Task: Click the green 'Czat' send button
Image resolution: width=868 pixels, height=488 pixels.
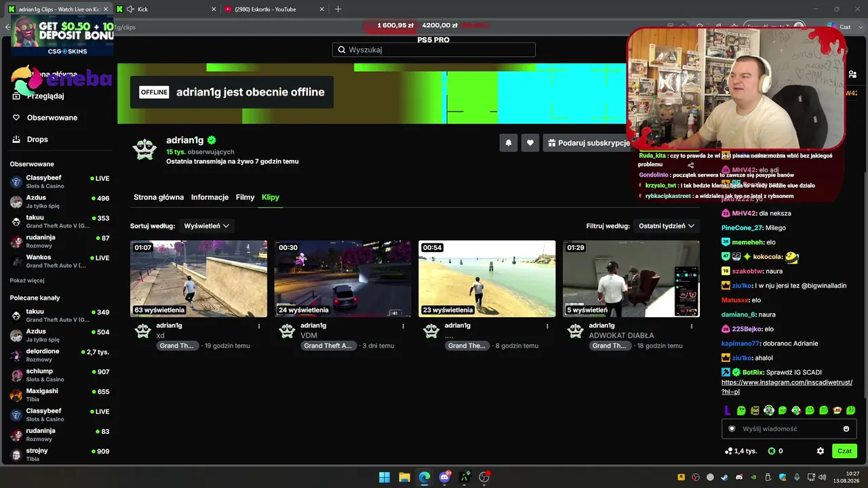Action: [x=844, y=451]
